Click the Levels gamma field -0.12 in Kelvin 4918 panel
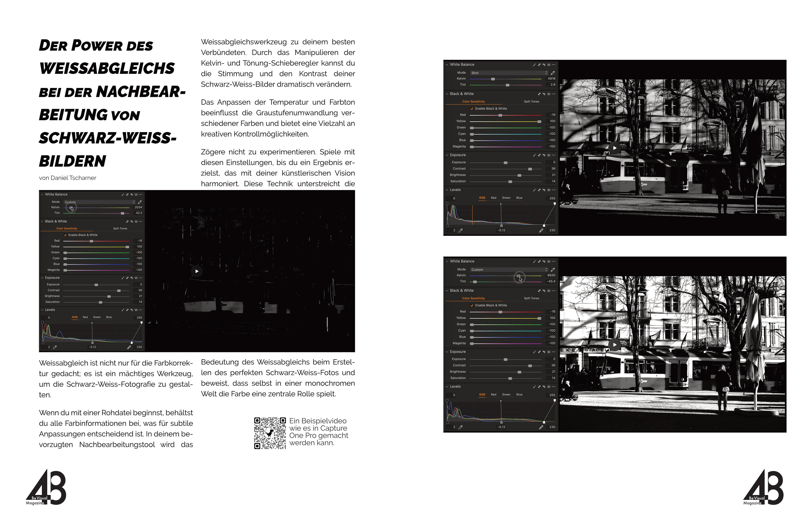 coord(501,230)
